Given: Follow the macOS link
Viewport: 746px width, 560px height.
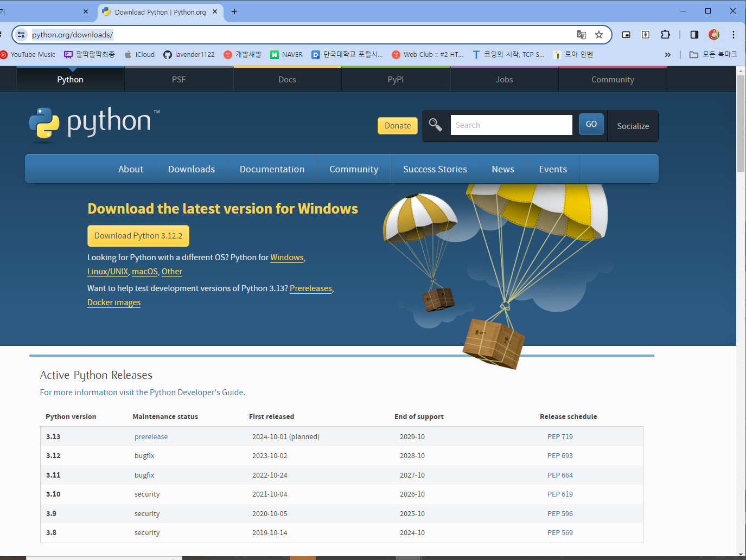Looking at the screenshot, I should click(x=145, y=272).
